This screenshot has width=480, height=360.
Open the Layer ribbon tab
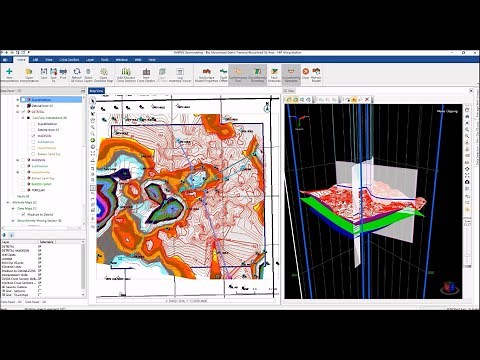pyautogui.click(x=90, y=60)
